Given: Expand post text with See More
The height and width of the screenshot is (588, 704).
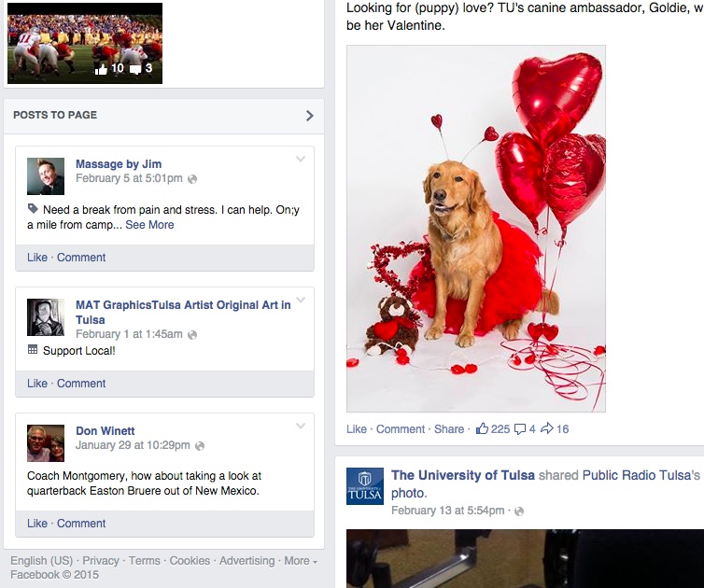Looking at the screenshot, I should pyautogui.click(x=149, y=225).
